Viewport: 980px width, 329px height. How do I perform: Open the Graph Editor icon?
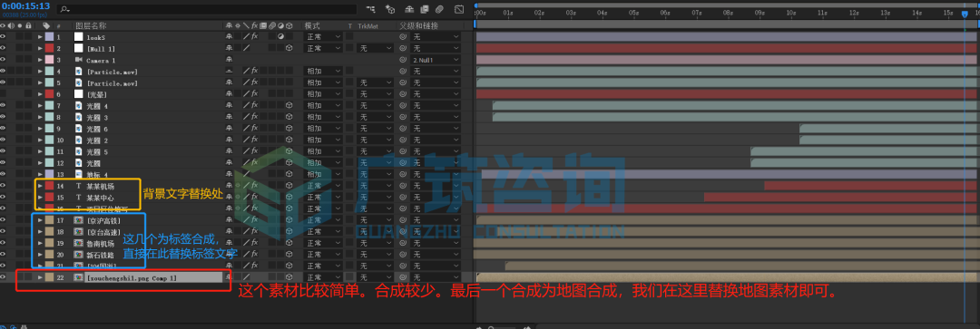[459, 9]
